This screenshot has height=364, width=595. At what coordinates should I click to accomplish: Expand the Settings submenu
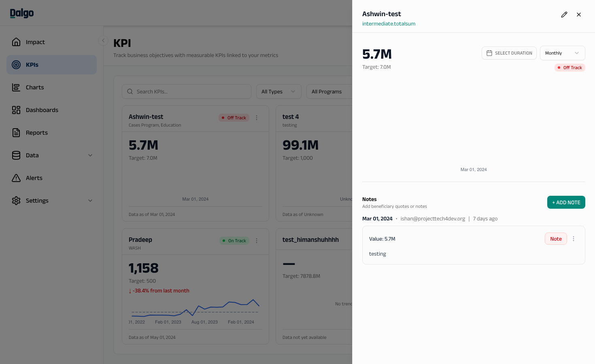90,201
